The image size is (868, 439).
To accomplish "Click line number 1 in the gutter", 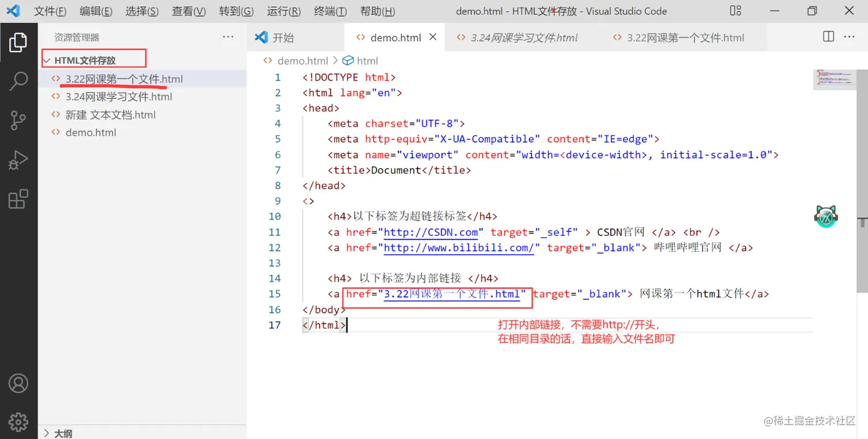I will tap(278, 77).
